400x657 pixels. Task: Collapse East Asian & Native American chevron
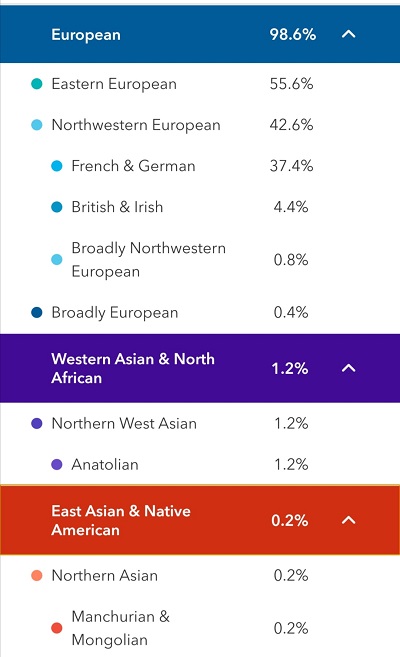click(348, 520)
